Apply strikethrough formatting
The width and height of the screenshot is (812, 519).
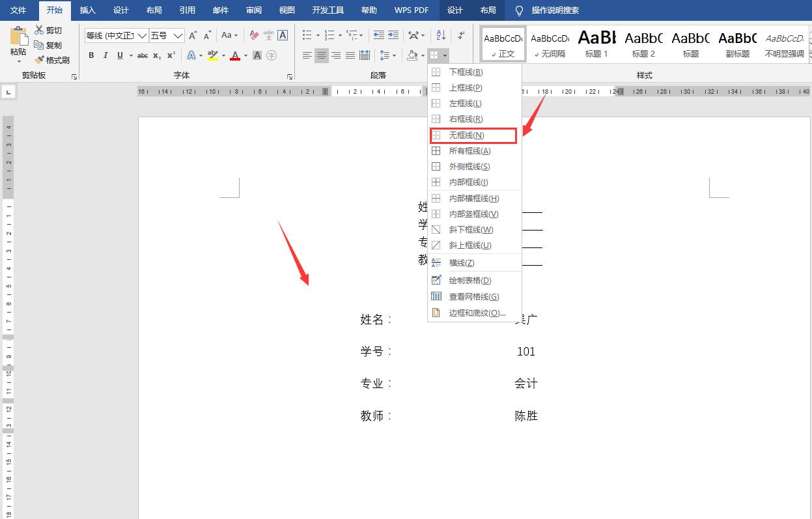[x=143, y=55]
